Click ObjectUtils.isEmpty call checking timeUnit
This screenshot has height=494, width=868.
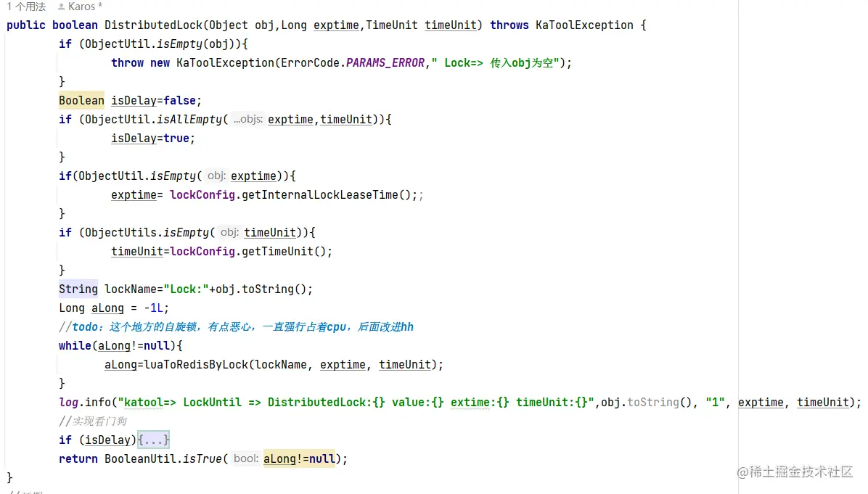click(x=144, y=232)
